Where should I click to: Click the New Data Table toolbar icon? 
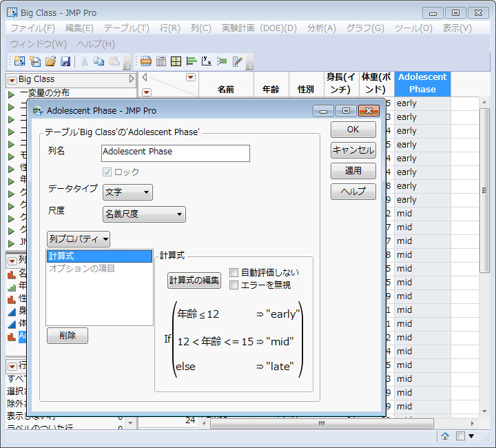pos(19,61)
